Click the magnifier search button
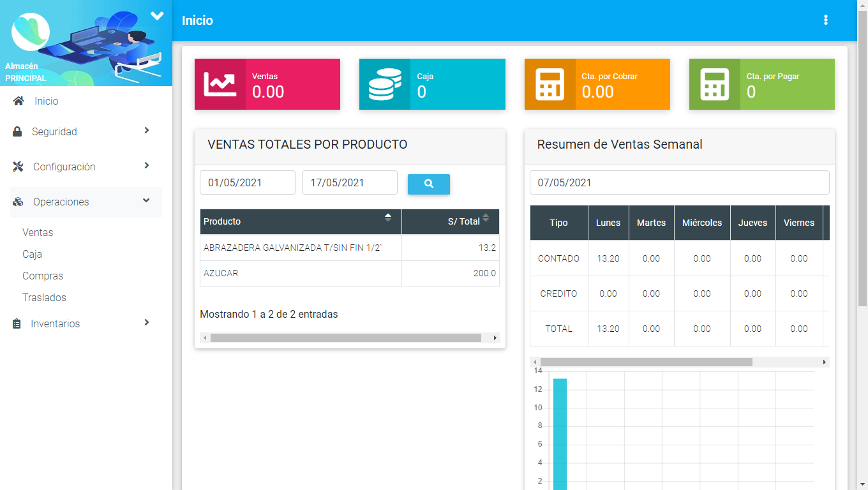 coord(429,184)
